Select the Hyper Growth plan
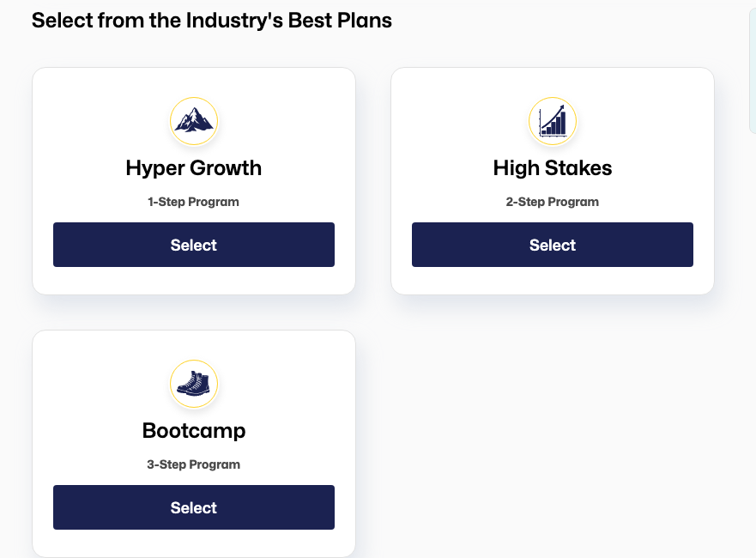The image size is (756, 558). pos(194,245)
